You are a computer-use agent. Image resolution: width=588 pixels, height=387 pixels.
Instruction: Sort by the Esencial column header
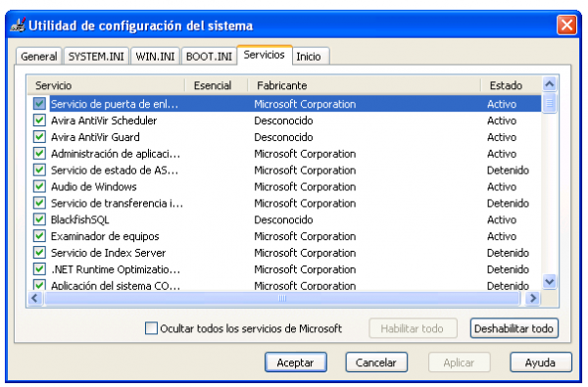click(216, 85)
